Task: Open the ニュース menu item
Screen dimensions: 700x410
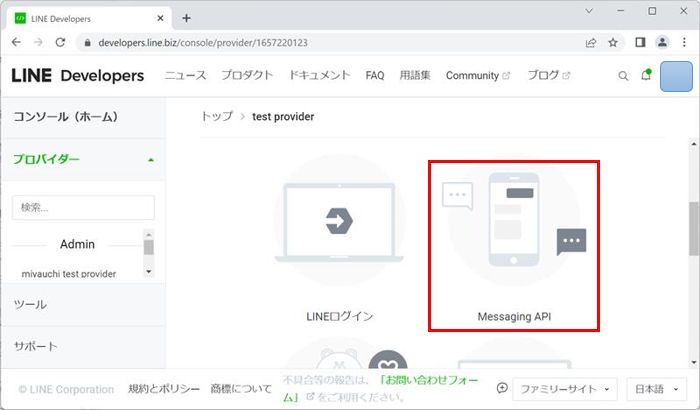Action: 185,75
